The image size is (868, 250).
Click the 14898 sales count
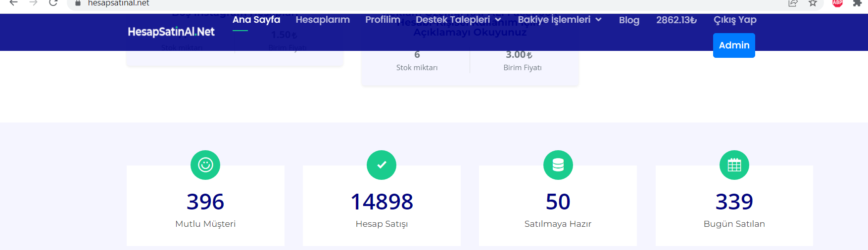[382, 202]
